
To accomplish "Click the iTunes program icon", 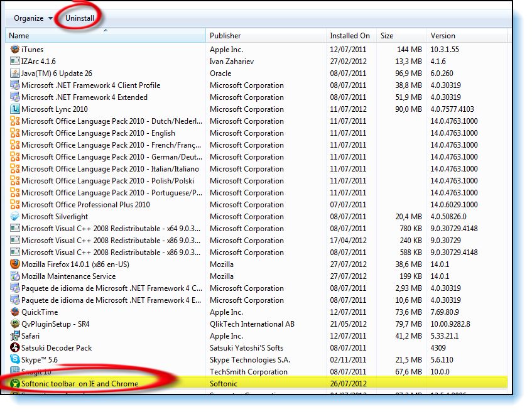I will (x=15, y=50).
